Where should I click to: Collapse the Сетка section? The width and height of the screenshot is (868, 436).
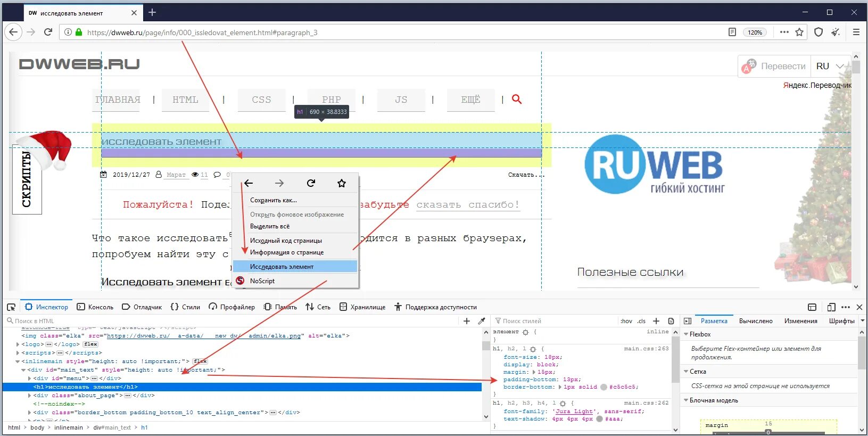pos(686,372)
